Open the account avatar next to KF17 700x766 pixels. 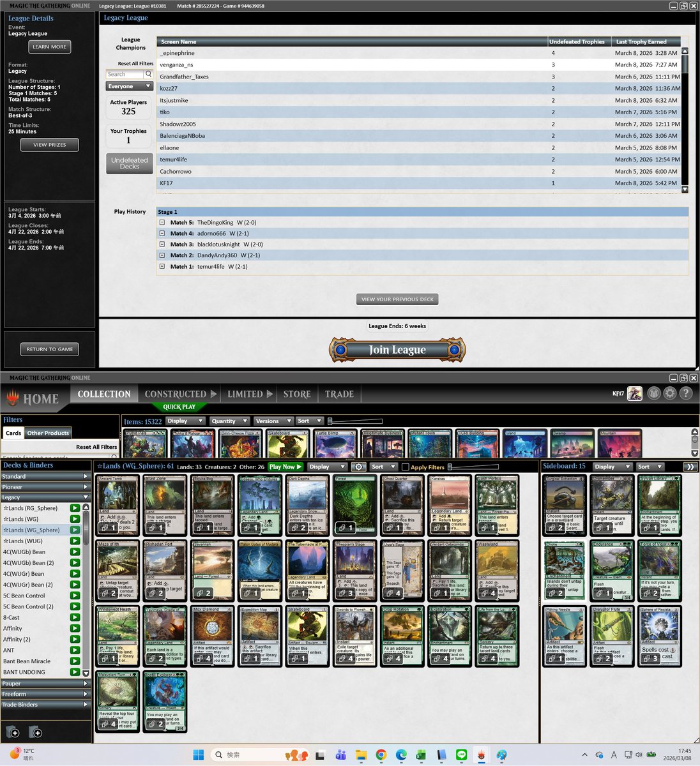(634, 393)
